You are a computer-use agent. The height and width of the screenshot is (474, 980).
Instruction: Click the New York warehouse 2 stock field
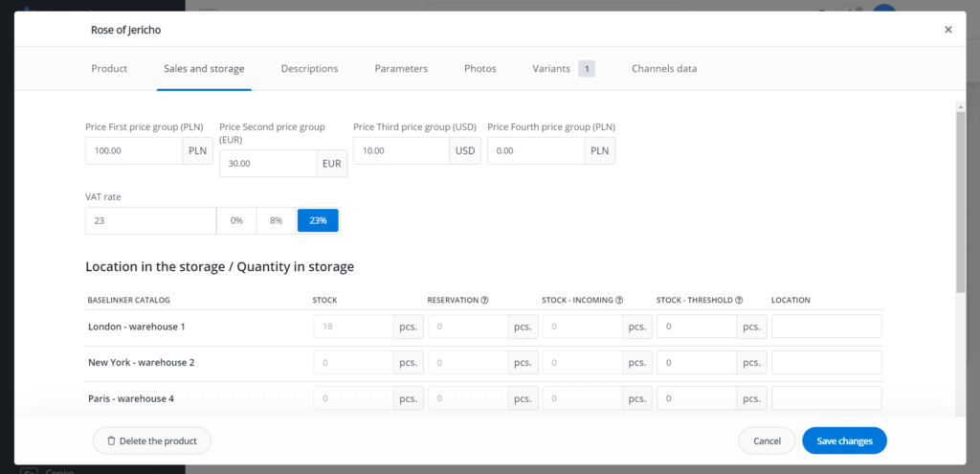pyautogui.click(x=353, y=363)
